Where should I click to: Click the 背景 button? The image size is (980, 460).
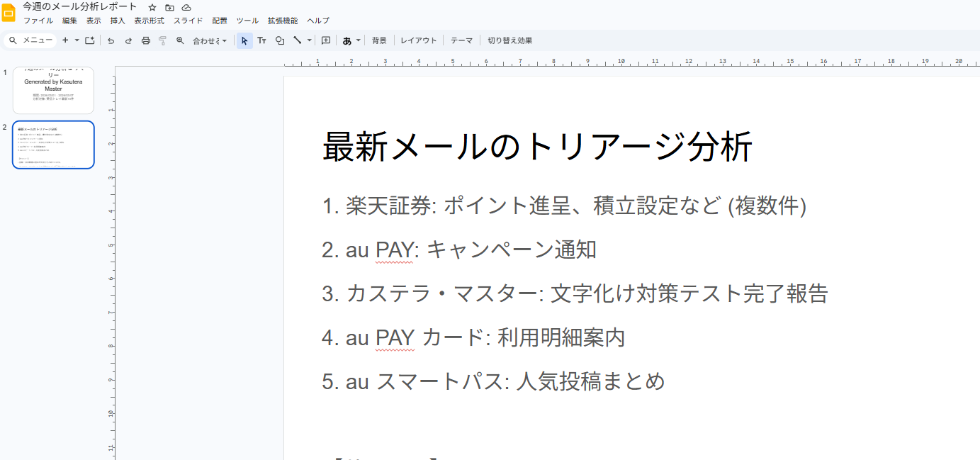[x=379, y=40]
